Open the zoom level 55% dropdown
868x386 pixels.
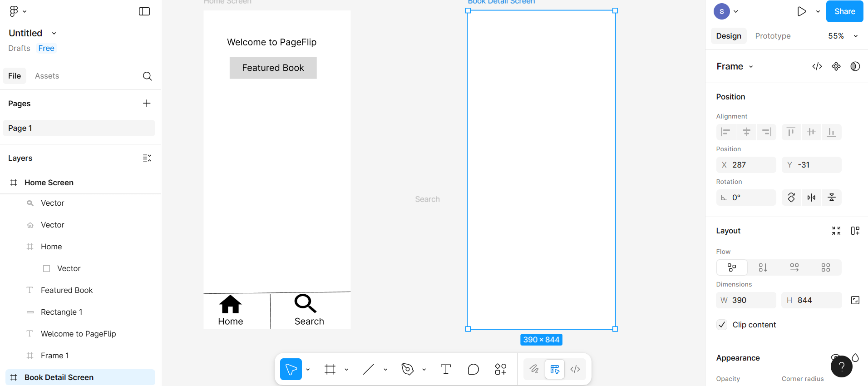coord(843,36)
